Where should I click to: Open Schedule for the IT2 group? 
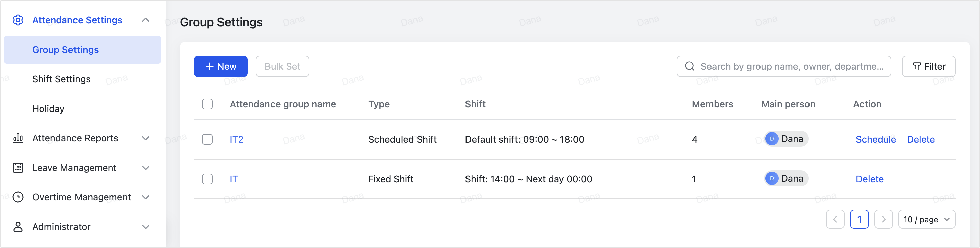[876, 139]
